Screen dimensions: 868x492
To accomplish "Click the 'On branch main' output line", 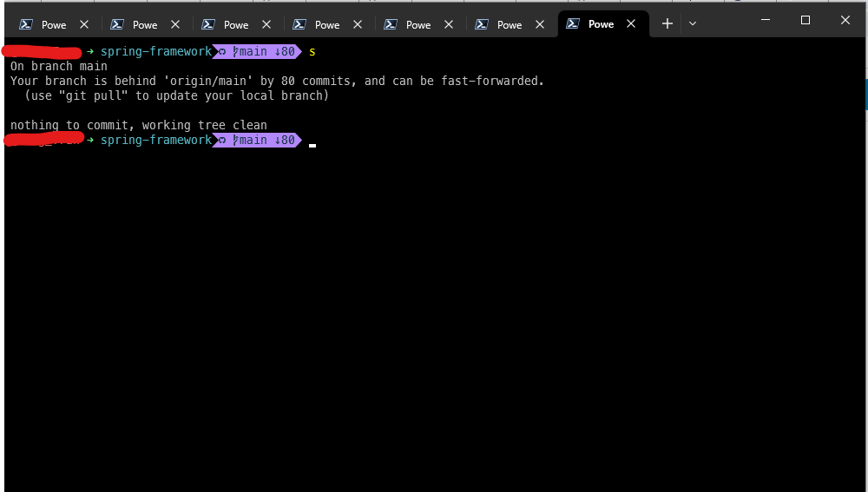I will click(59, 67).
